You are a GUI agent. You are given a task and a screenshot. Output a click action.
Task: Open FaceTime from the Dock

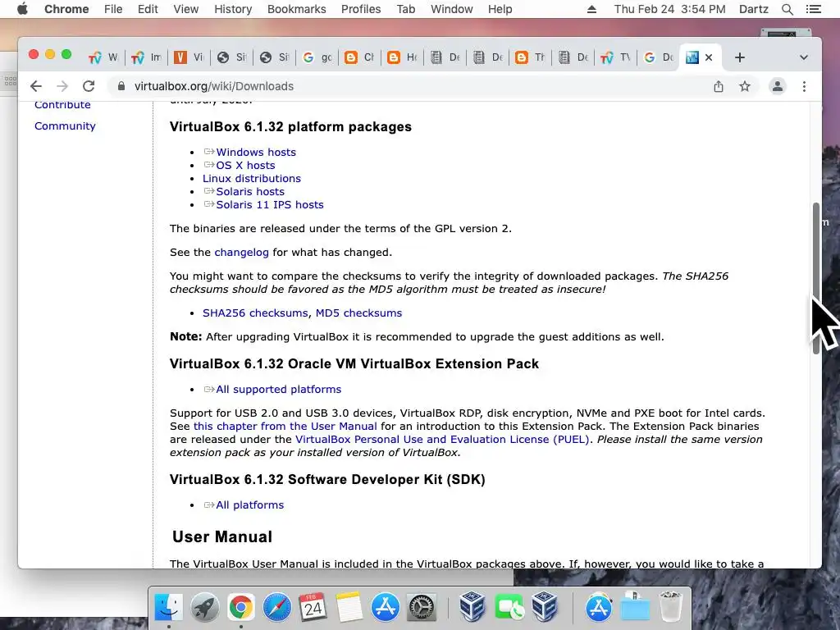[509, 608]
